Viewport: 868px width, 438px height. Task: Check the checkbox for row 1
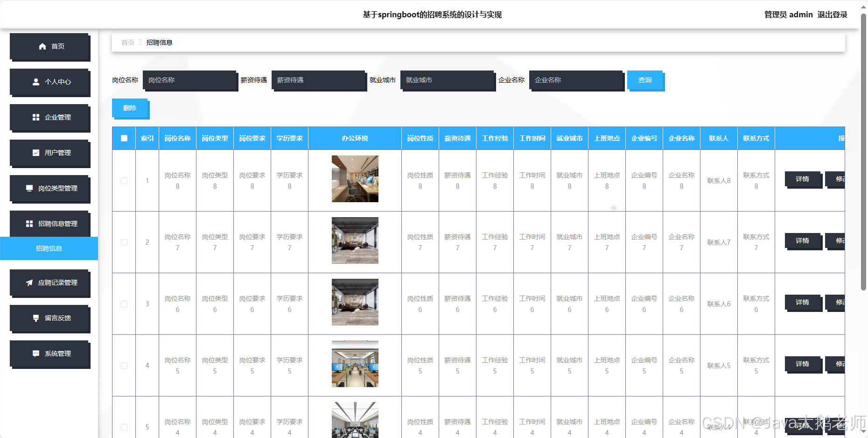(124, 181)
